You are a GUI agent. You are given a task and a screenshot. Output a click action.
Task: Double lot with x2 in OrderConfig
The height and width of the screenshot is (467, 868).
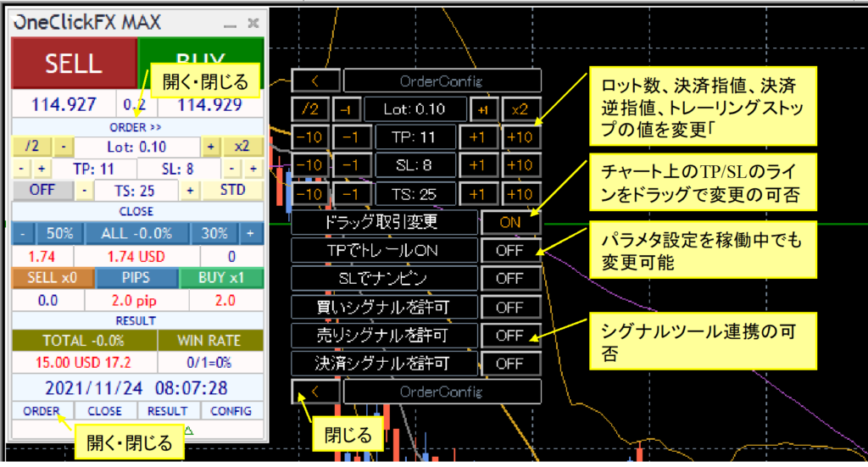pyautogui.click(x=520, y=109)
